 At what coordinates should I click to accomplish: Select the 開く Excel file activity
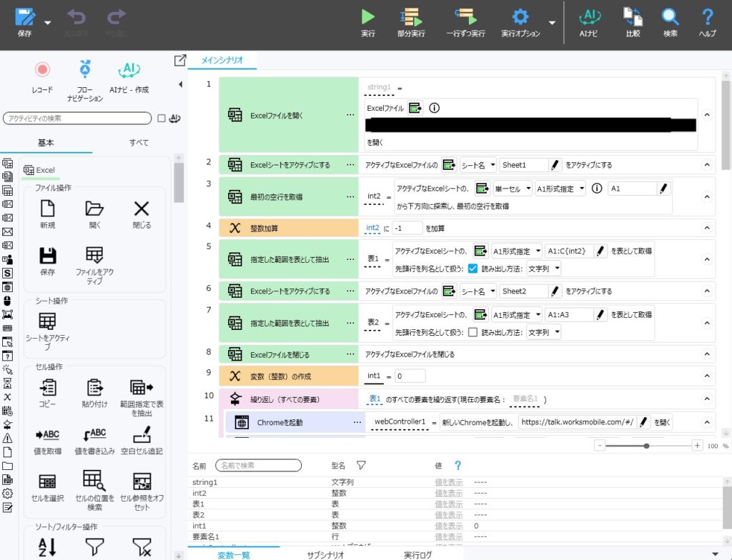94,214
